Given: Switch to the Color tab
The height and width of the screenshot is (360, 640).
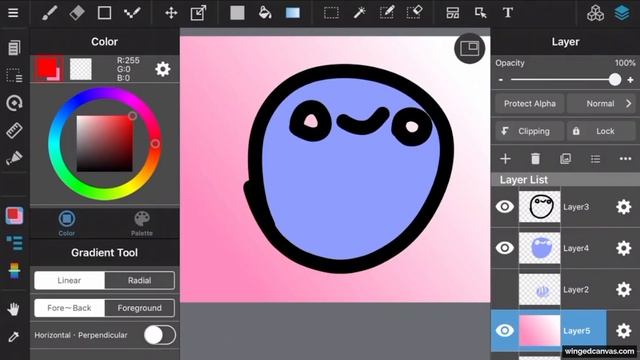Looking at the screenshot, I should (67, 223).
